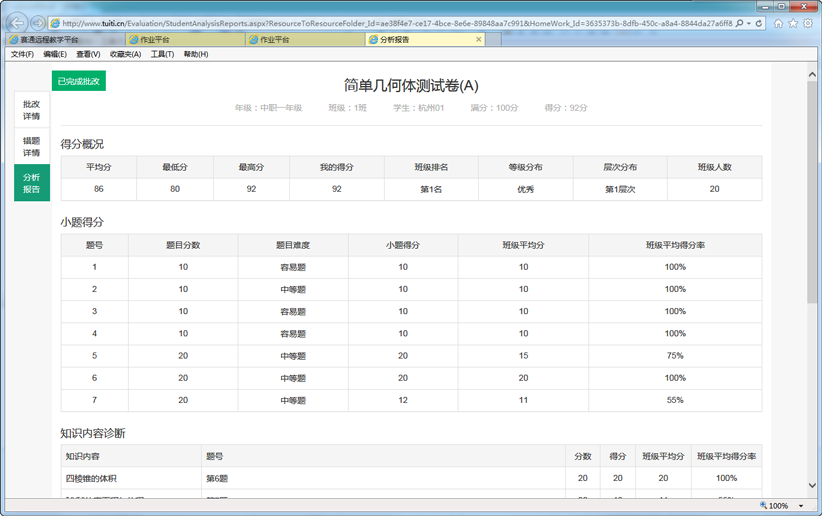Close the 分析报告 tab with its X

click(x=478, y=40)
